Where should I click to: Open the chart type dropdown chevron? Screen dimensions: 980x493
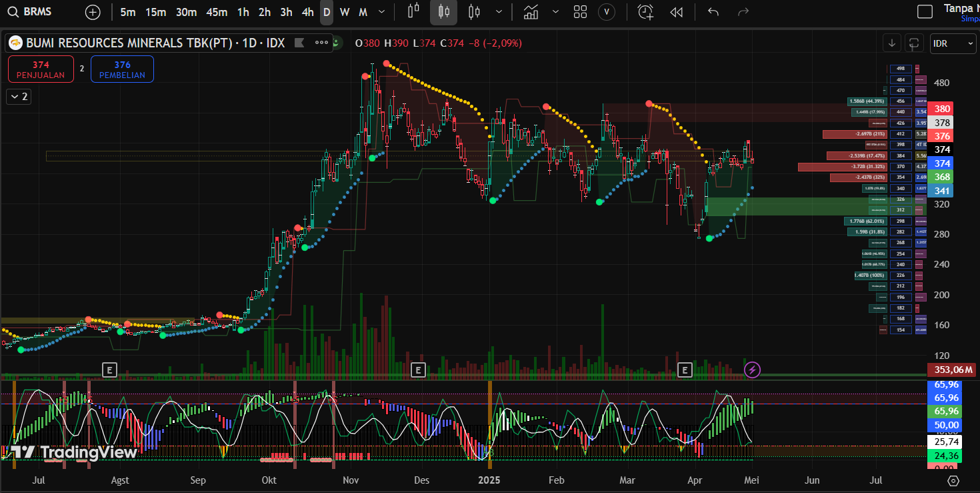[x=499, y=12]
